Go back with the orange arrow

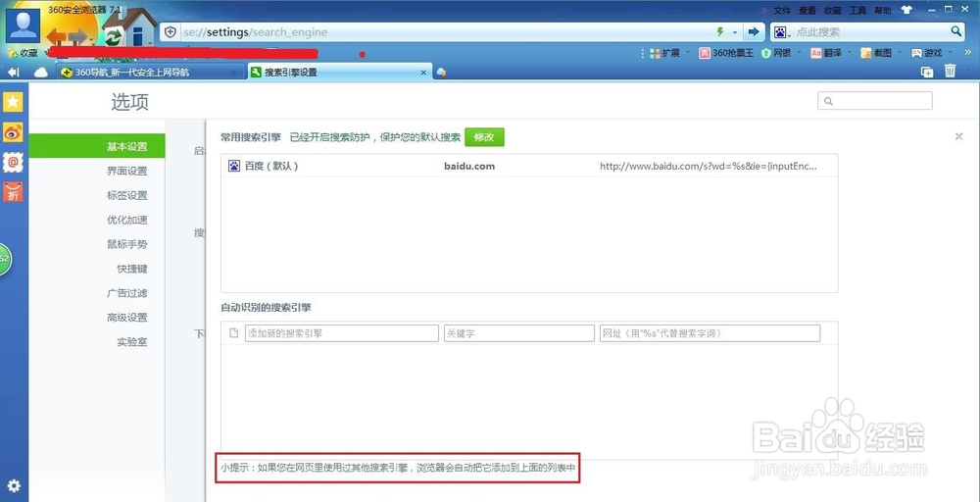(x=57, y=36)
